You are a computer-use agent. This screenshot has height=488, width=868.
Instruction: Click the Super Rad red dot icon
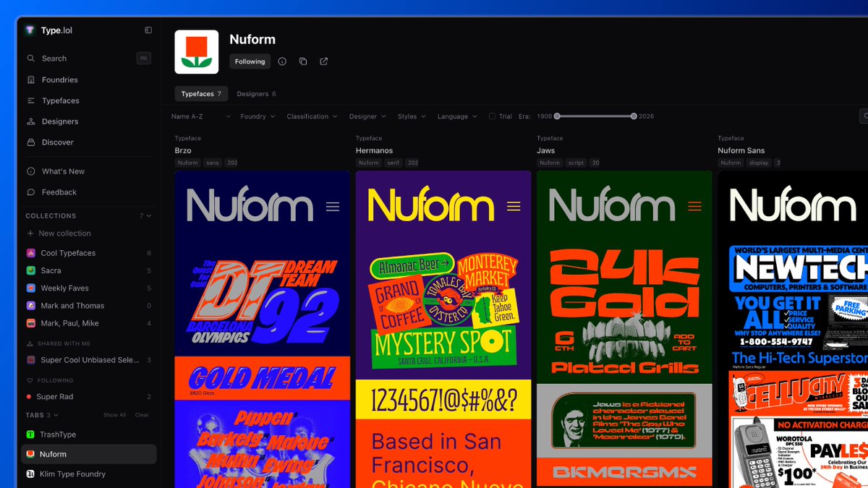pyautogui.click(x=29, y=397)
